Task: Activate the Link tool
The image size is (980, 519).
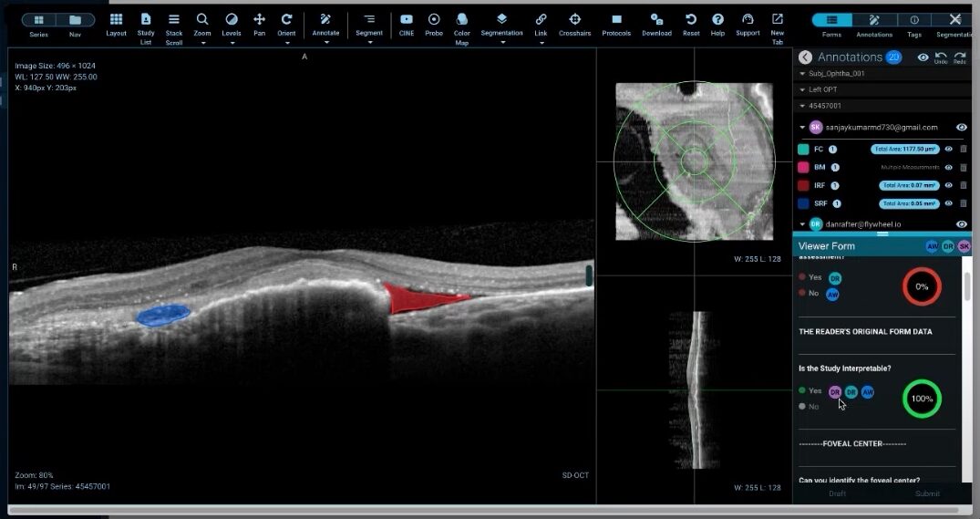Action: click(542, 25)
